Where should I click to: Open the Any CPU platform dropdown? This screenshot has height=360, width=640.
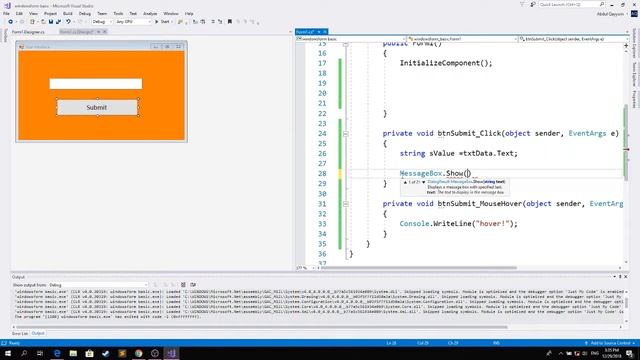133,22
